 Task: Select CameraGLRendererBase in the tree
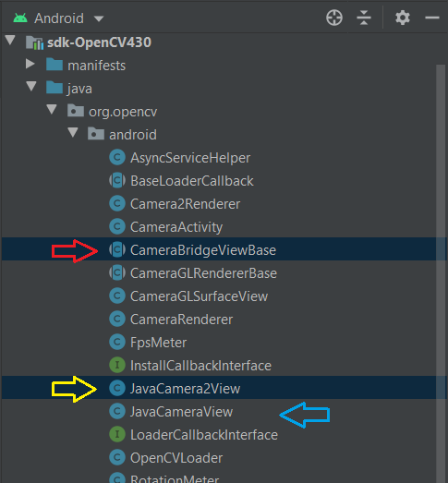click(x=203, y=273)
